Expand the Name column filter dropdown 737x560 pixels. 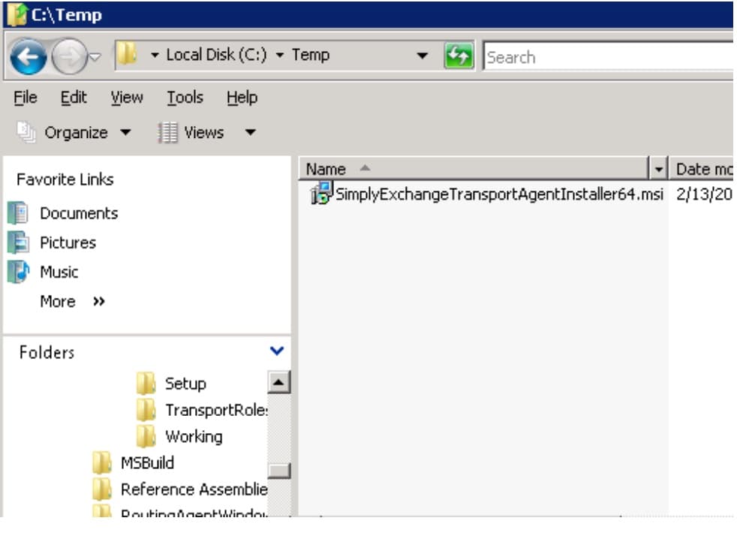659,169
